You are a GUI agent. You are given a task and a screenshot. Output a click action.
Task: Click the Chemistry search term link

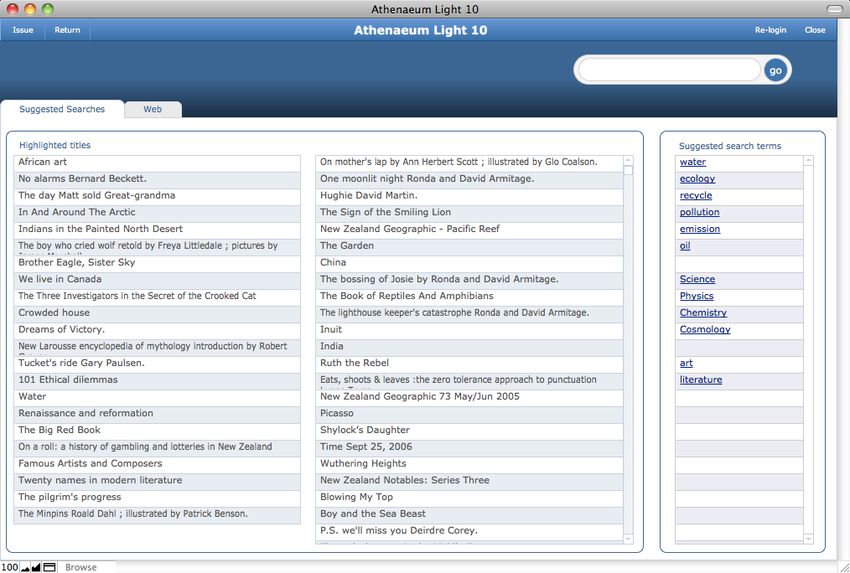click(703, 313)
